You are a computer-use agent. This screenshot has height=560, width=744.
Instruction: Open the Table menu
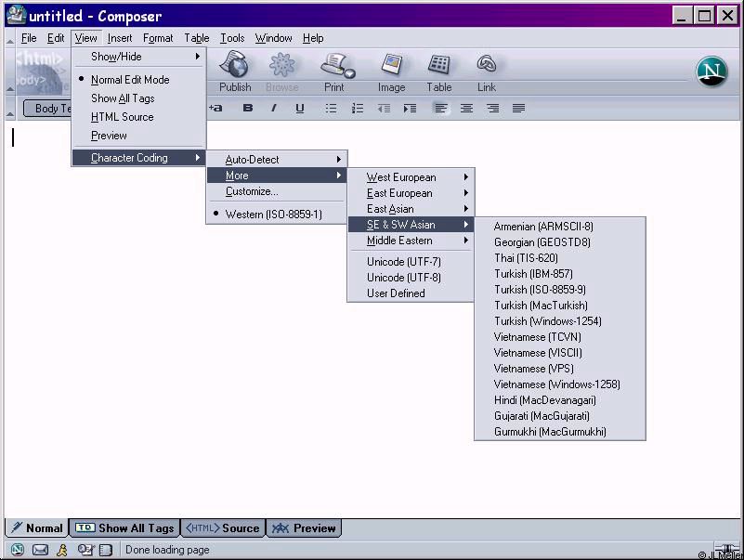pyautogui.click(x=196, y=38)
